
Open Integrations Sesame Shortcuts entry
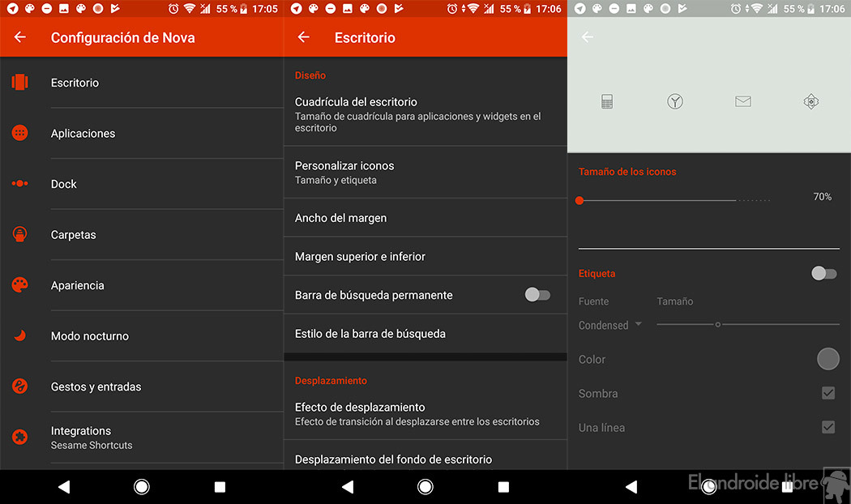coord(142,438)
